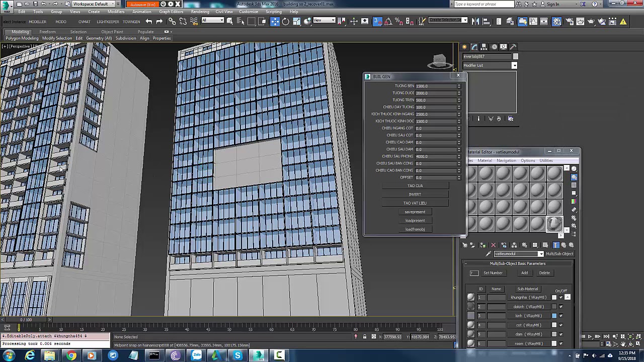The image size is (644, 362).
Task: Expand the Modifier List dropdown
Action: point(514,65)
